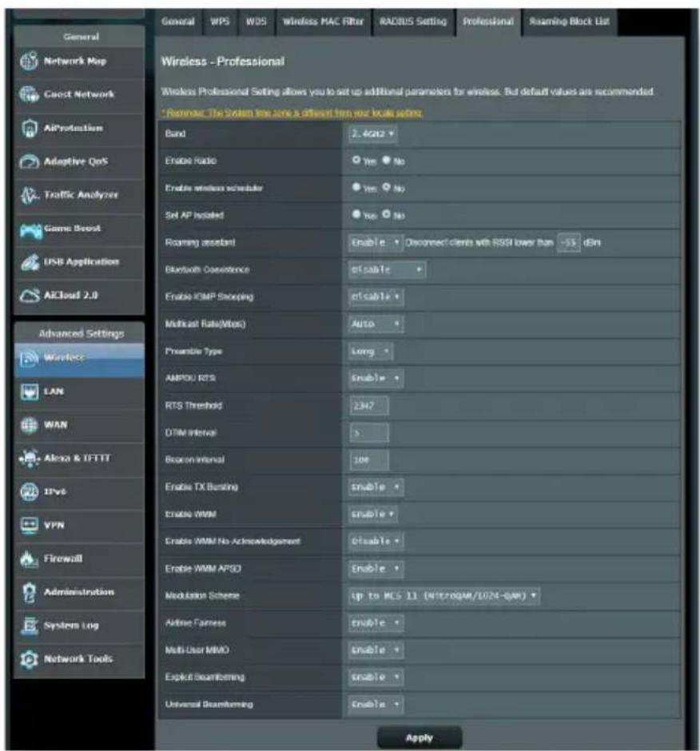Image resolution: width=700 pixels, height=751 pixels.
Task: Select Yes for Enable wireless scheduler
Action: (356, 187)
